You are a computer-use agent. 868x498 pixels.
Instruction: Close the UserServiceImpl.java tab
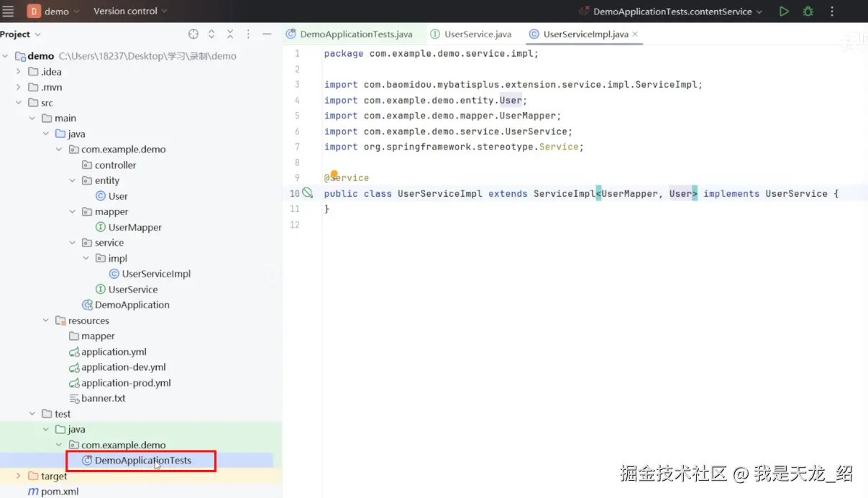pos(635,34)
